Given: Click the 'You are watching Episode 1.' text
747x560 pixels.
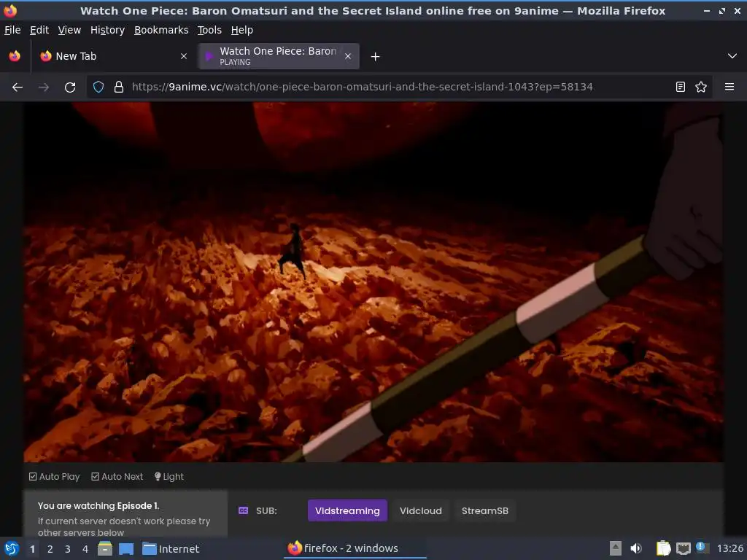Looking at the screenshot, I should pyautogui.click(x=98, y=506).
